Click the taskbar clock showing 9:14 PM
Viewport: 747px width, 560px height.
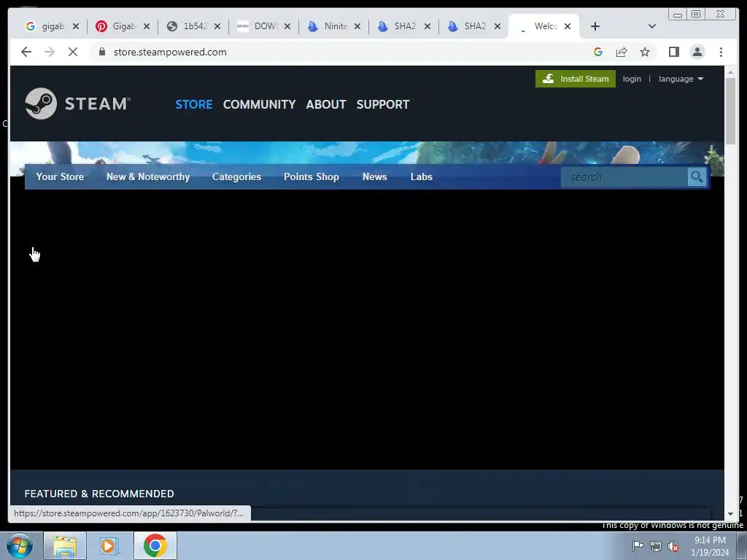710,546
